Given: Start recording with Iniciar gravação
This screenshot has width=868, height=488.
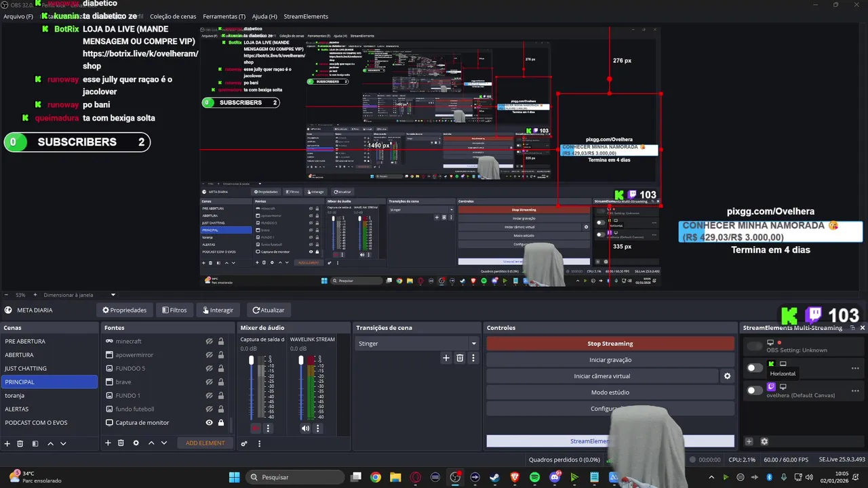Looking at the screenshot, I should [x=610, y=360].
